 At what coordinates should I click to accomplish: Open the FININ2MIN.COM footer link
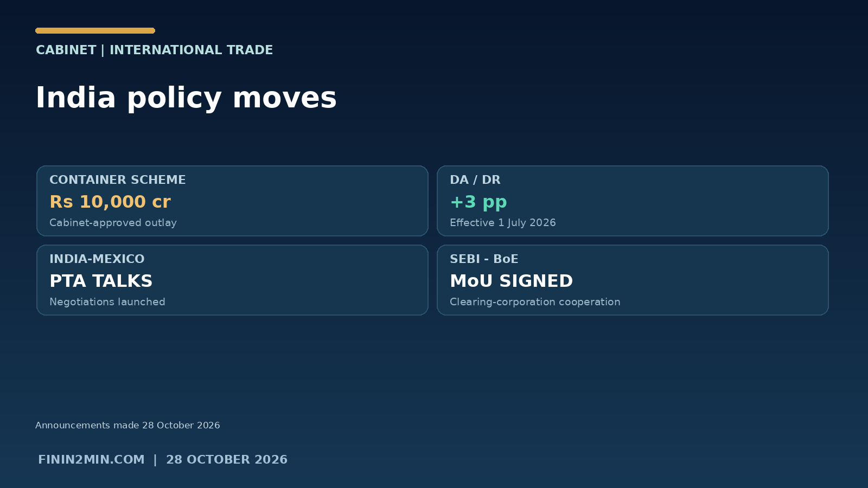pos(91,460)
